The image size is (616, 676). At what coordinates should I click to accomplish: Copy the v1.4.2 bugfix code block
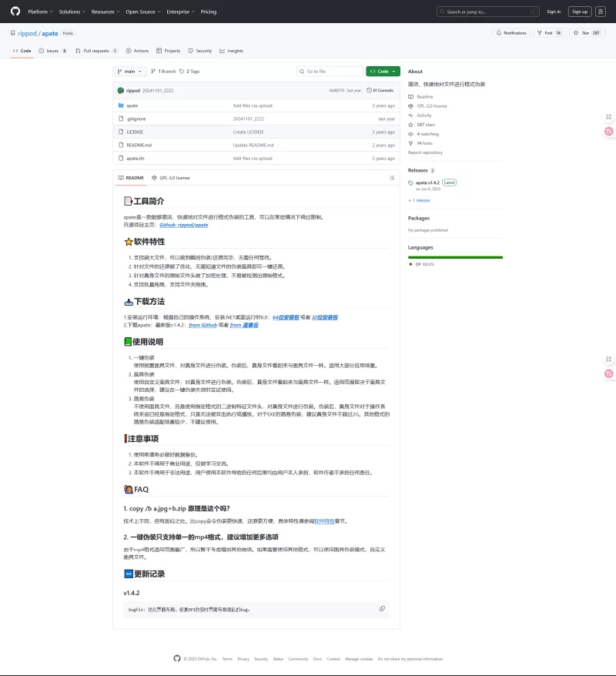point(382,609)
